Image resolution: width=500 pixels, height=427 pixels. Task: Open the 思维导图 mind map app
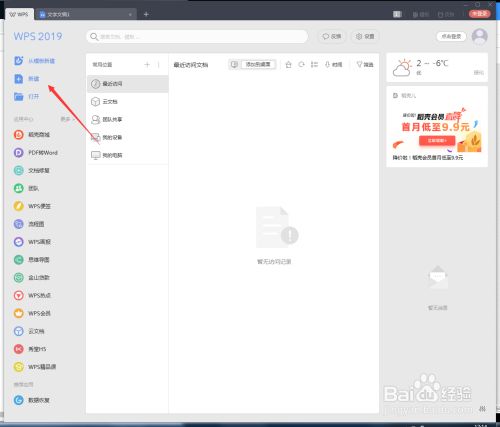click(32, 260)
